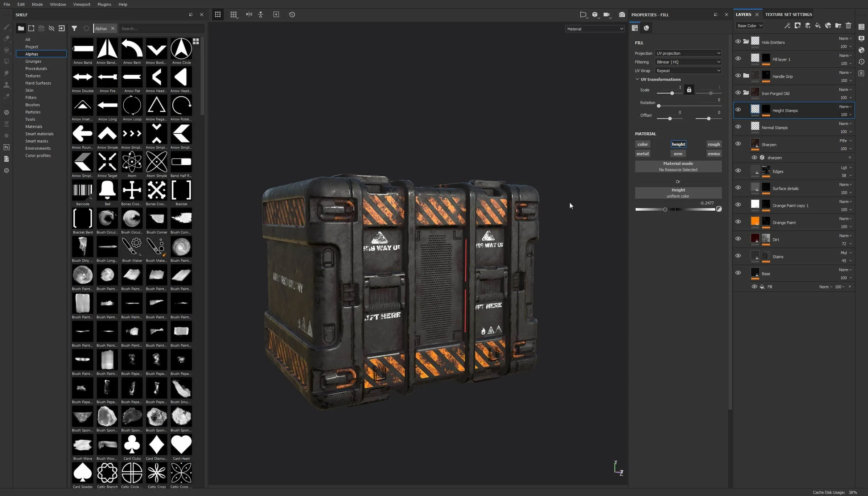Click the color channel button in Material

tap(642, 144)
